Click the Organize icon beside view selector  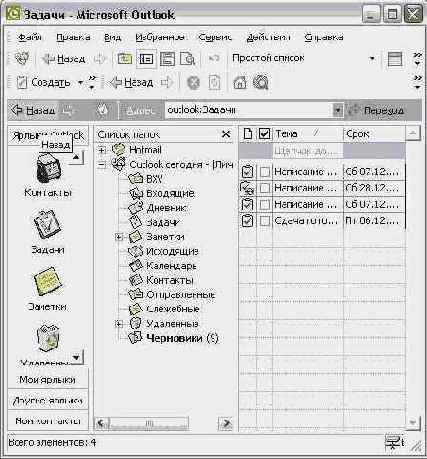(395, 59)
